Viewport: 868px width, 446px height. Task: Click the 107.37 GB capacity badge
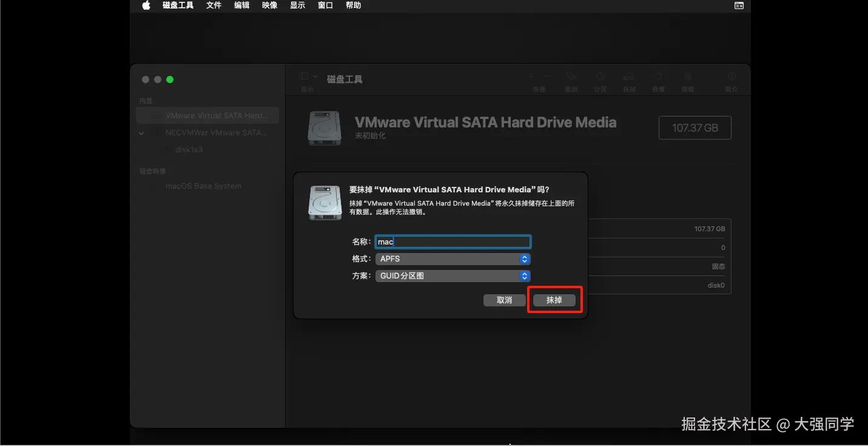695,128
